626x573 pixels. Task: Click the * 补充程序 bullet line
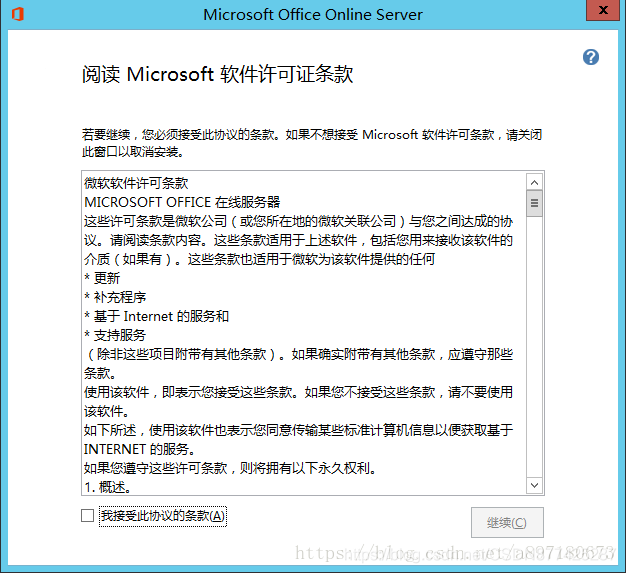tap(115, 297)
